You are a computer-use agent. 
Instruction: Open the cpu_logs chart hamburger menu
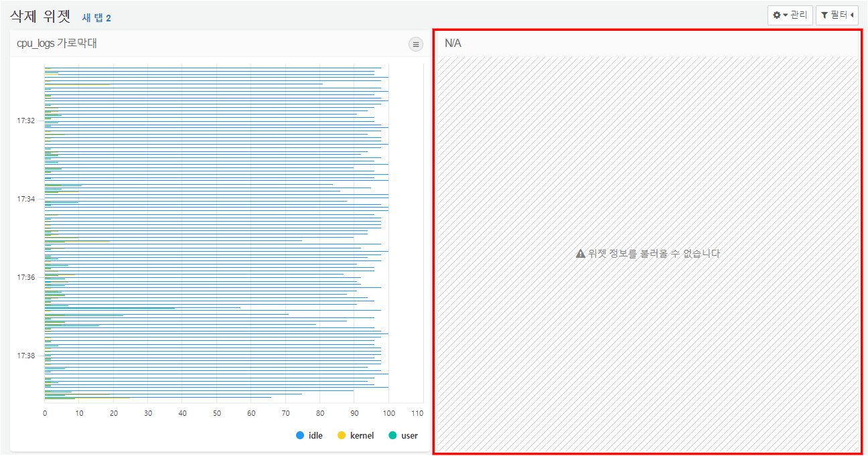416,44
